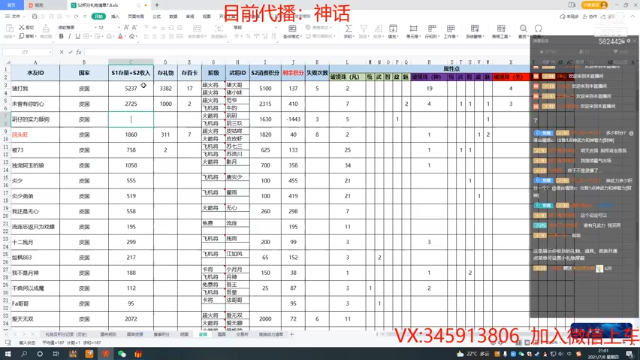
Task: Click the taskbar search icon
Action: [24, 354]
